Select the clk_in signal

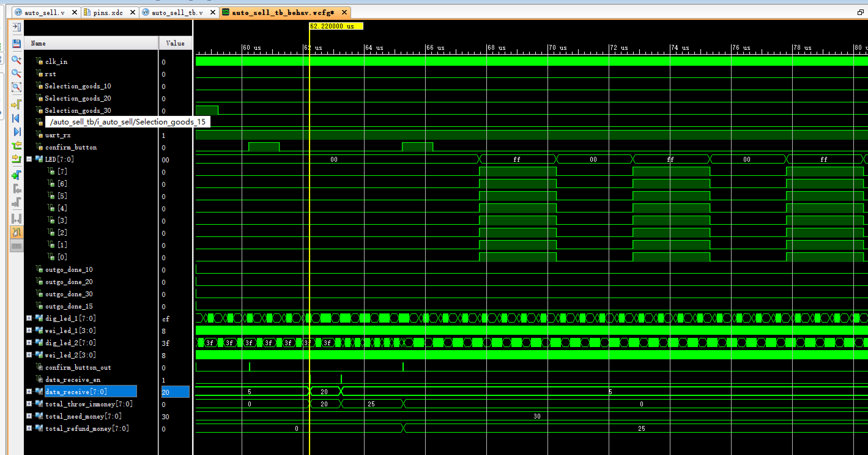pos(56,62)
